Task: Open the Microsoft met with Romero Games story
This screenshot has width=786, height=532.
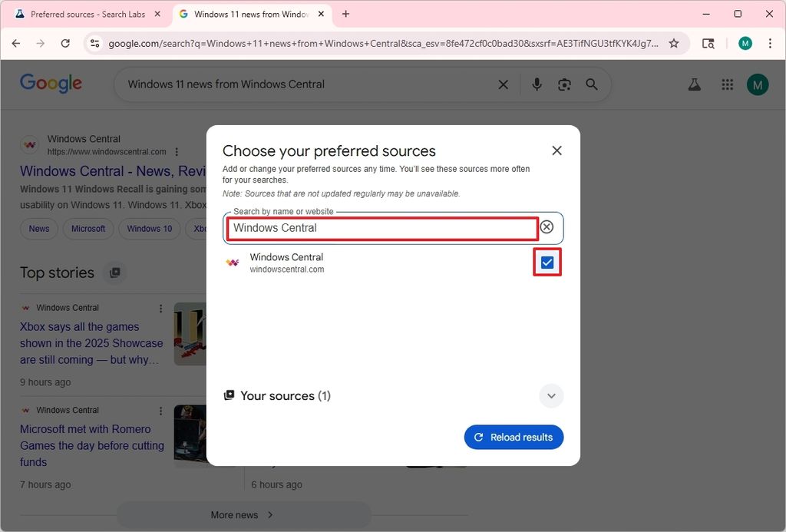Action: [92, 445]
